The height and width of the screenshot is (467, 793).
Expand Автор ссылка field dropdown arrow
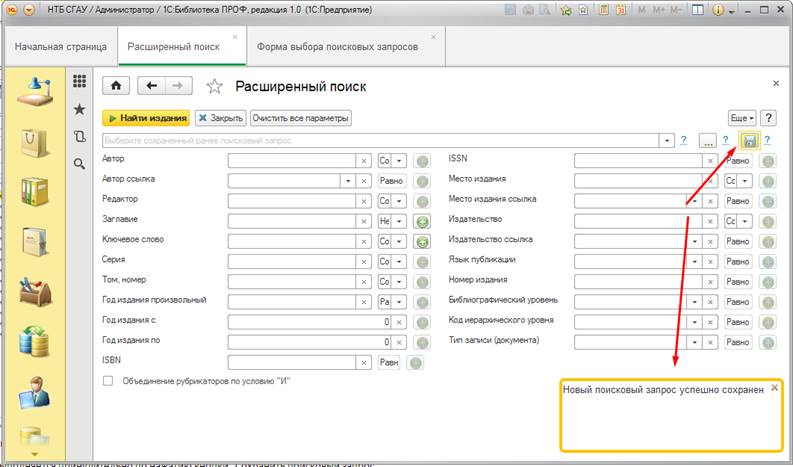point(349,181)
